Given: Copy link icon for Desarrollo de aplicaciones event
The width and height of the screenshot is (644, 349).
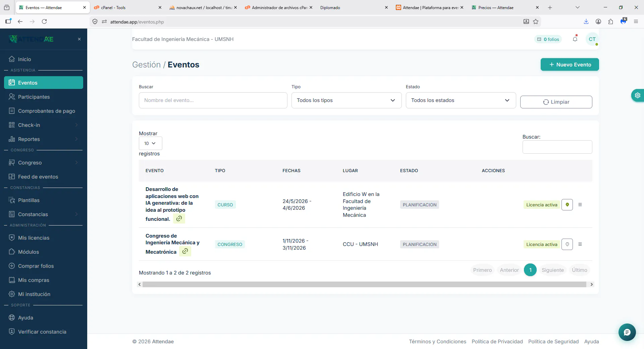Looking at the screenshot, I should click(x=179, y=218).
